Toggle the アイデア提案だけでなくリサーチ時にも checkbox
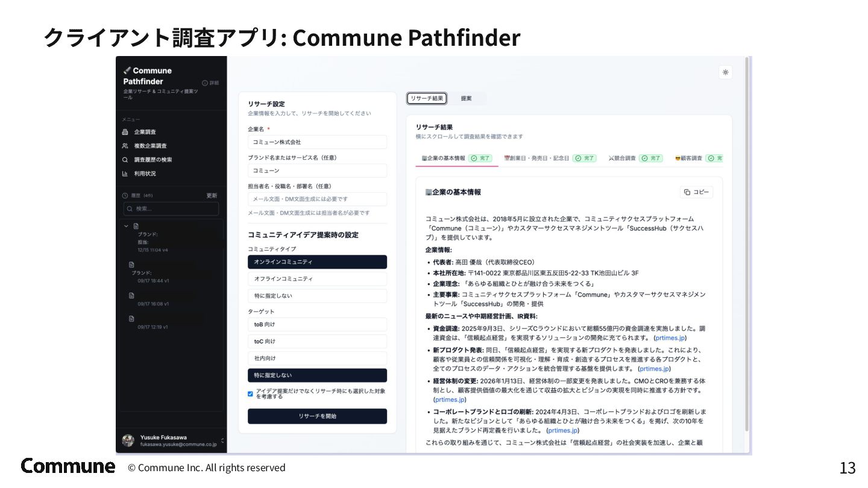 click(x=250, y=394)
